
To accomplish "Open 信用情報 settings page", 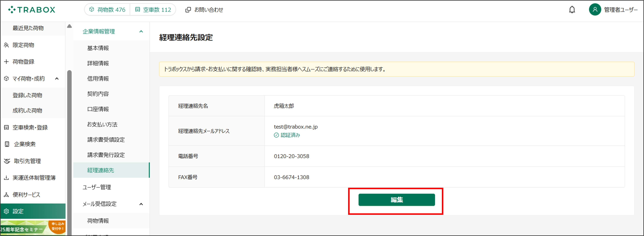I will 98,78.
